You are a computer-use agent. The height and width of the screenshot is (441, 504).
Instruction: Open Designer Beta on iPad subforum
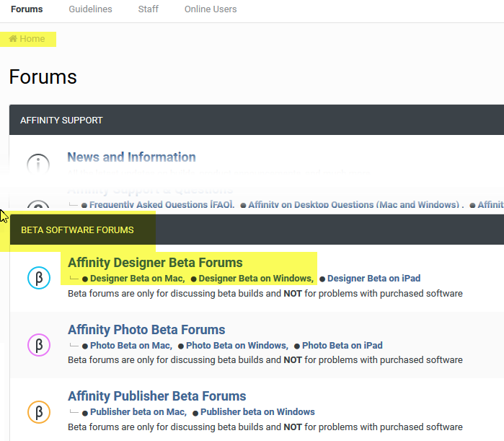pos(373,279)
